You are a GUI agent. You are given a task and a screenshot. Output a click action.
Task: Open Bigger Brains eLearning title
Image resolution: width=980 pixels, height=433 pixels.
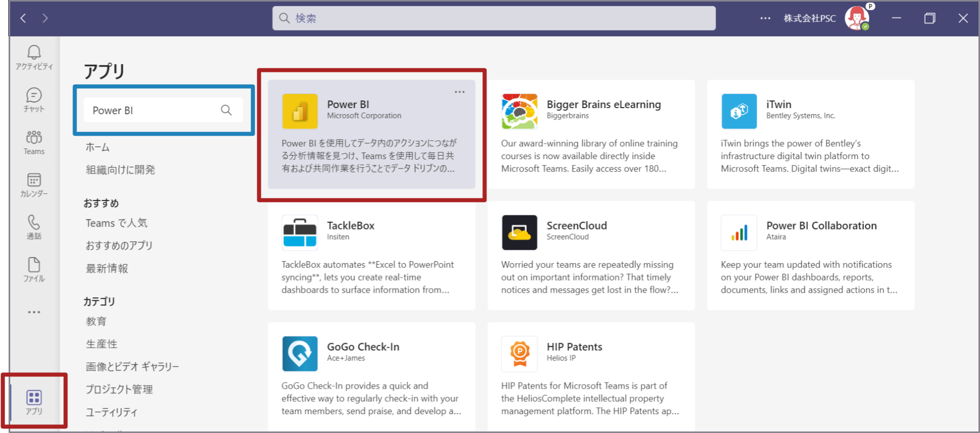604,105
